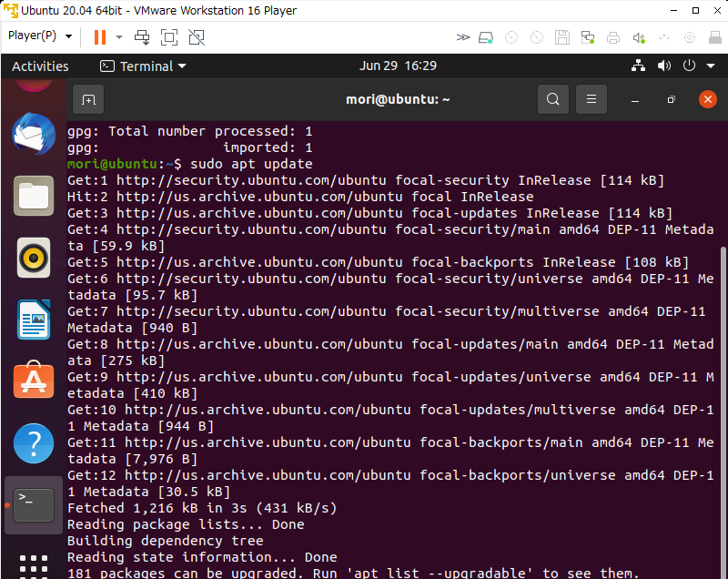
Task: Click the 'sudo apt update' command text
Action: pos(251,164)
